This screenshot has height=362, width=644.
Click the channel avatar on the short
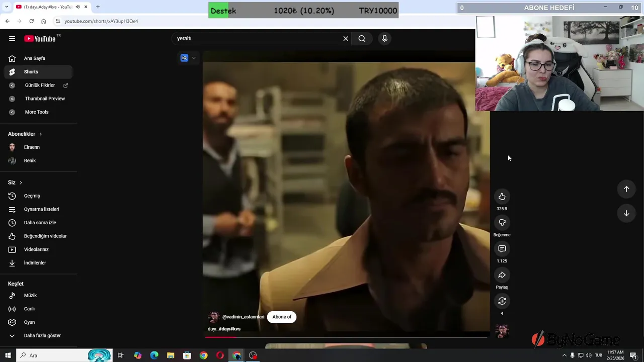click(x=214, y=317)
